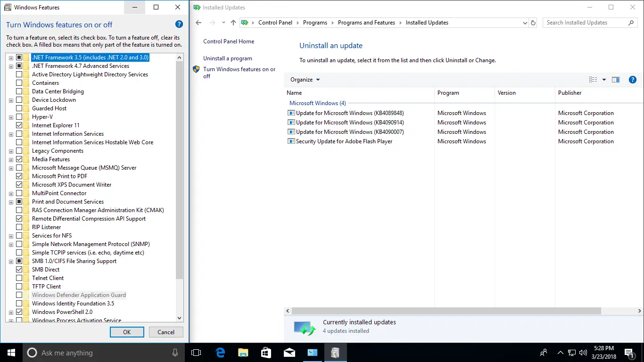Viewport: 644px width, 362px height.
Task: Change the list view using the views icon
Action: pyautogui.click(x=594, y=79)
